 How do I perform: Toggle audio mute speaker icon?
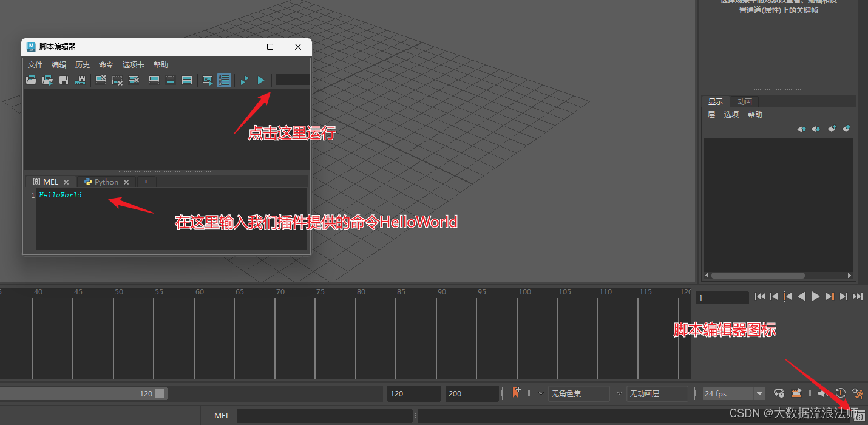coord(822,393)
